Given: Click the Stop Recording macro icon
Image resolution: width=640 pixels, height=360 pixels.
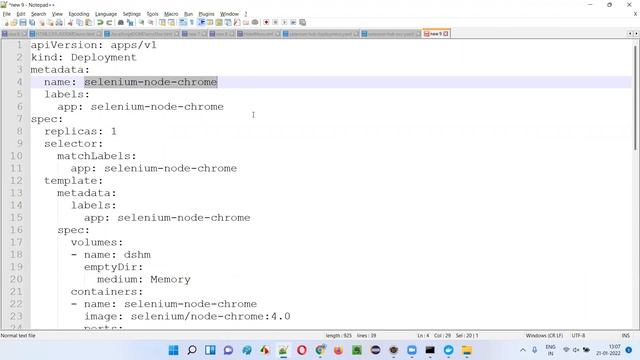Looking at the screenshot, I should point(275,22).
